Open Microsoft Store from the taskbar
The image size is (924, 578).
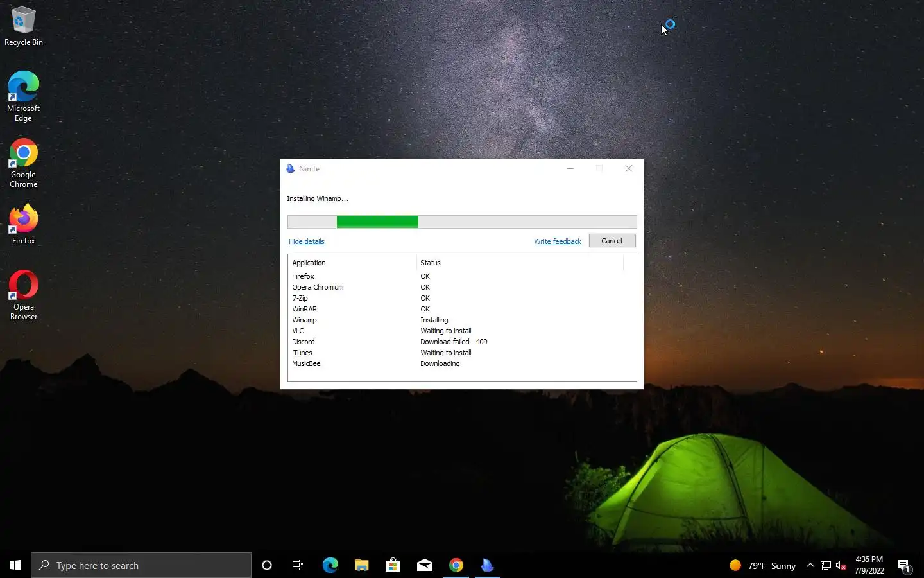coord(393,565)
